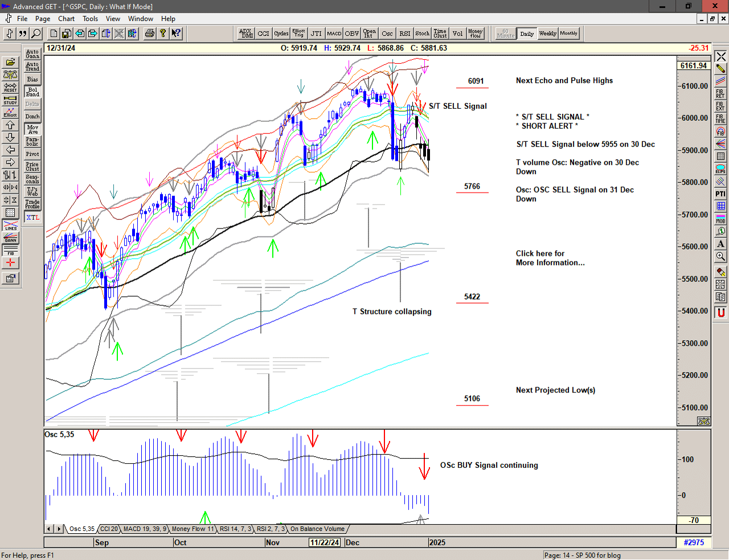The width and height of the screenshot is (729, 560).
Task: Select the text annotation 'A' tool
Action: [720, 244]
